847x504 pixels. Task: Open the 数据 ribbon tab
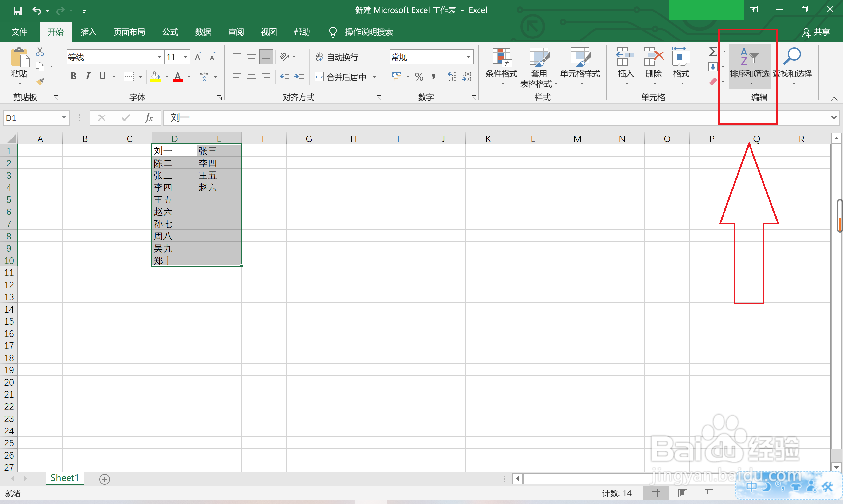tap(204, 32)
